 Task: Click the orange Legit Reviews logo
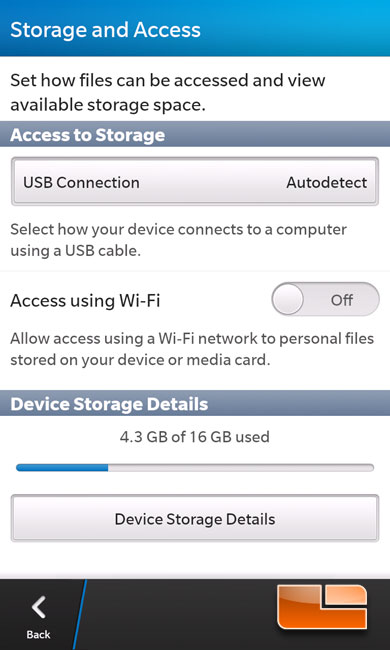(x=322, y=607)
